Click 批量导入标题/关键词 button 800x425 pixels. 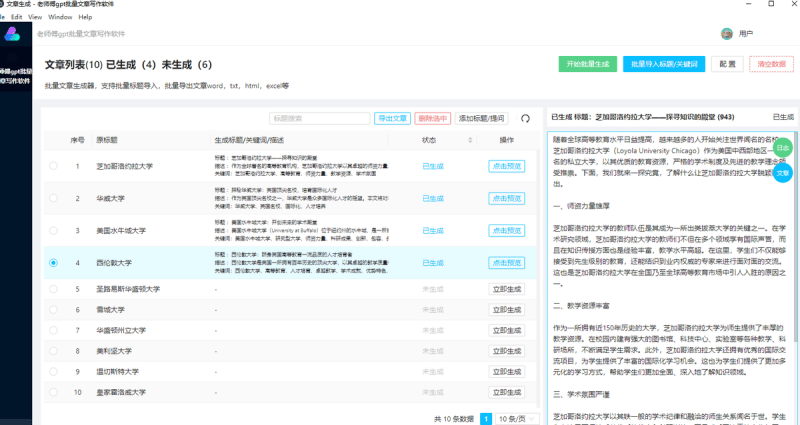[664, 64]
